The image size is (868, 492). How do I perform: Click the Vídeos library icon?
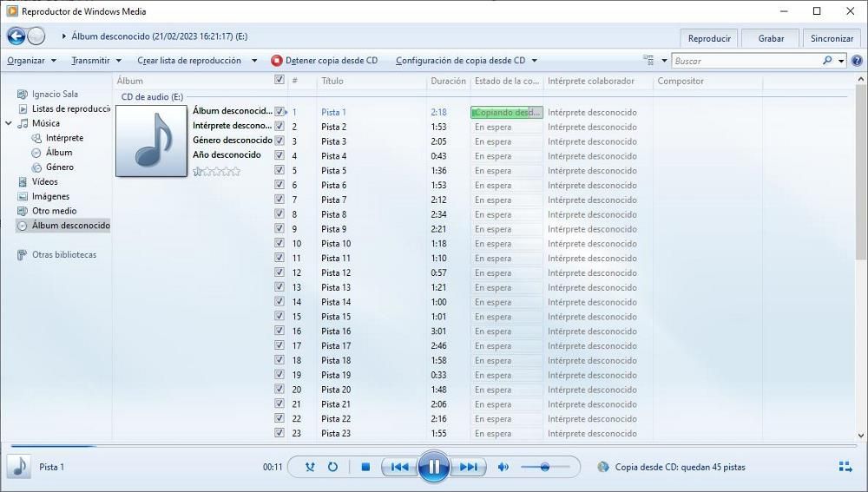tap(23, 181)
